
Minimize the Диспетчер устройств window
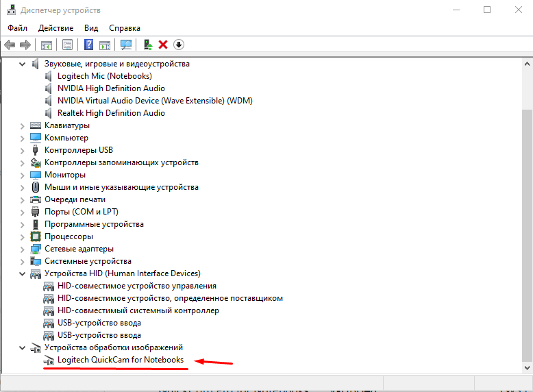pos(456,10)
